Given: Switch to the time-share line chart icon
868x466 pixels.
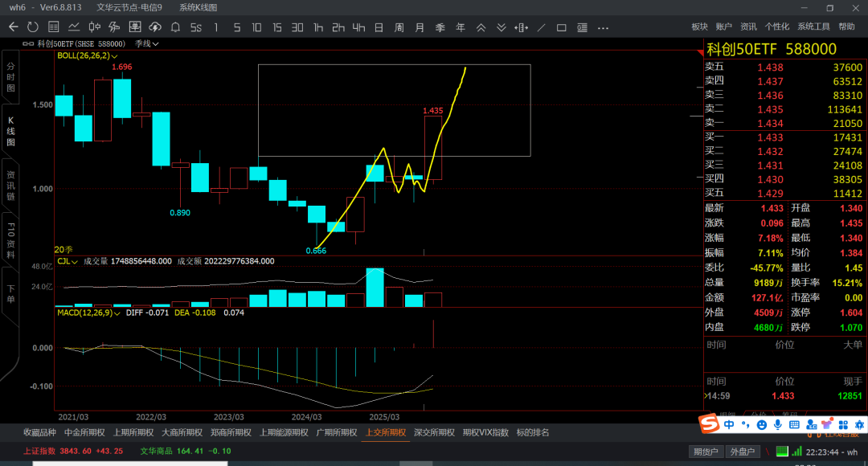Looking at the screenshot, I should pyautogui.click(x=74, y=27).
